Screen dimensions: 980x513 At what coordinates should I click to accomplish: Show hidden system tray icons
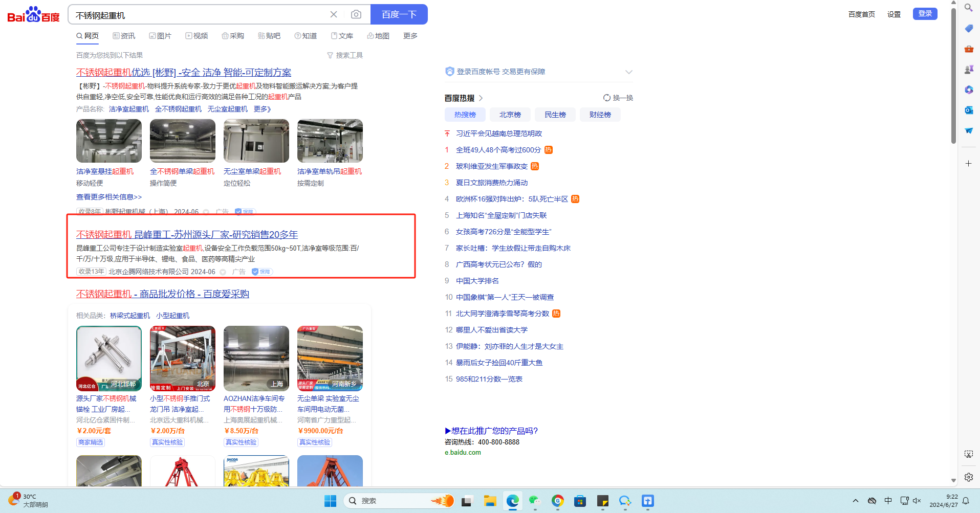click(x=856, y=501)
